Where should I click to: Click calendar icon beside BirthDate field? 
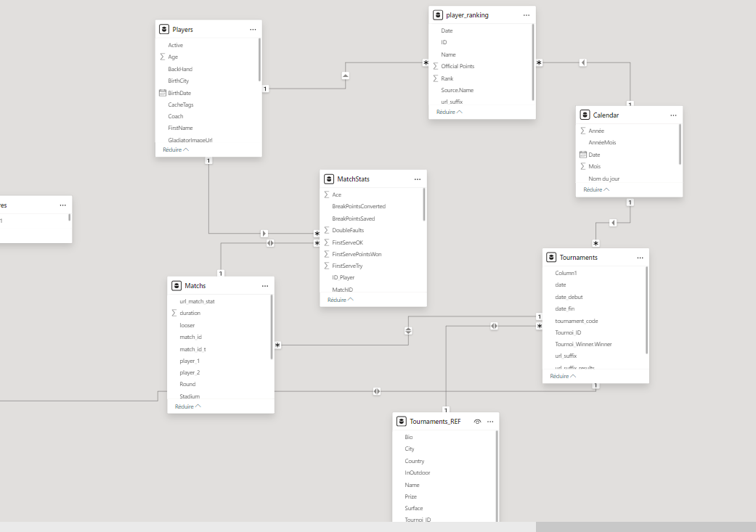[x=163, y=92]
